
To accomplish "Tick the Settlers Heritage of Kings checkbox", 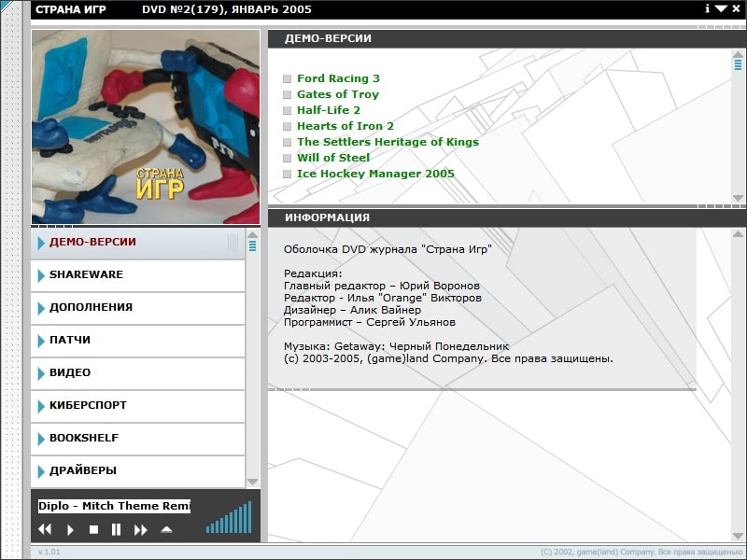I will tap(287, 142).
